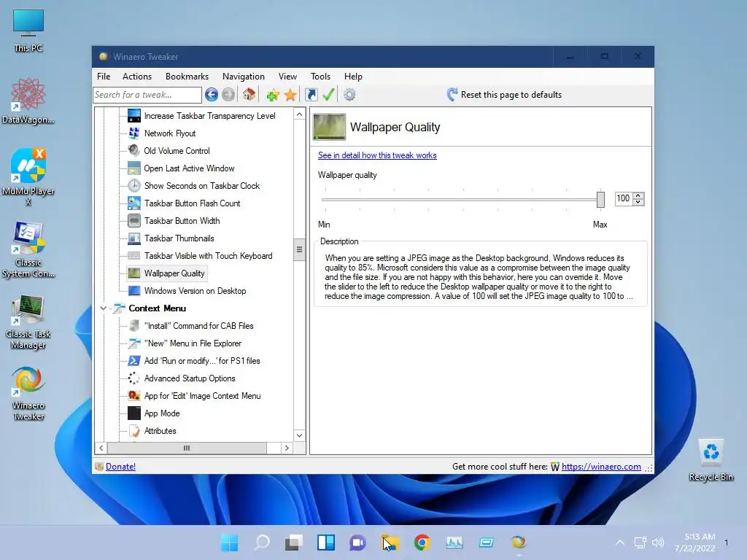Click Reset this page to defaults
Screen dimensions: 747x560
point(504,95)
